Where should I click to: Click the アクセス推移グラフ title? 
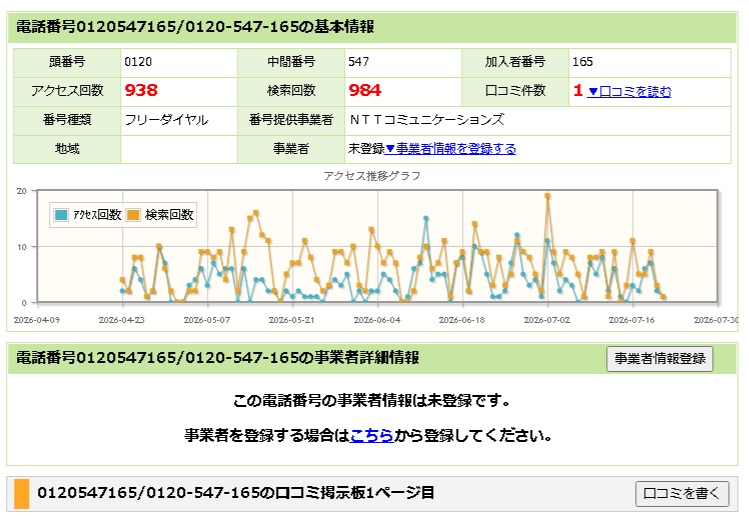click(372, 176)
